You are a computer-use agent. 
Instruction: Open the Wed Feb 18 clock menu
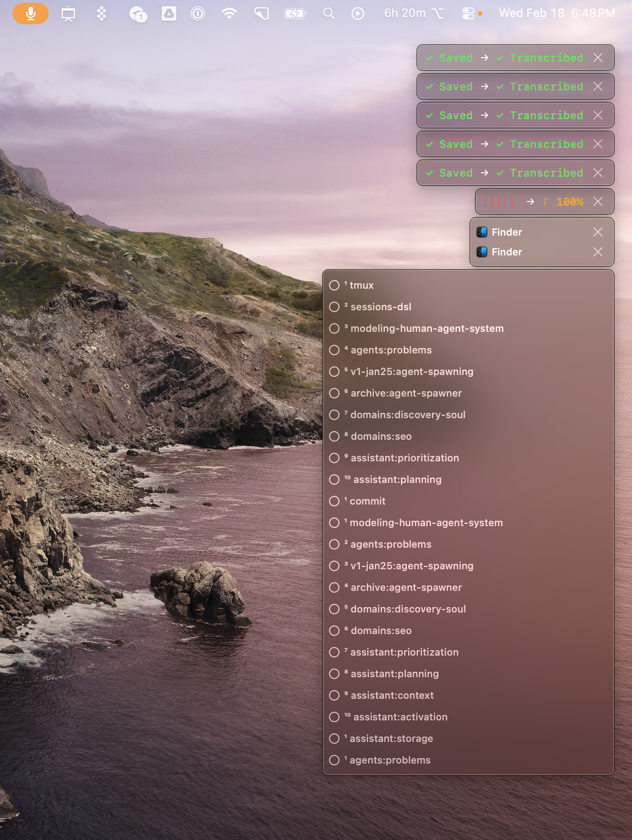pyautogui.click(x=557, y=13)
